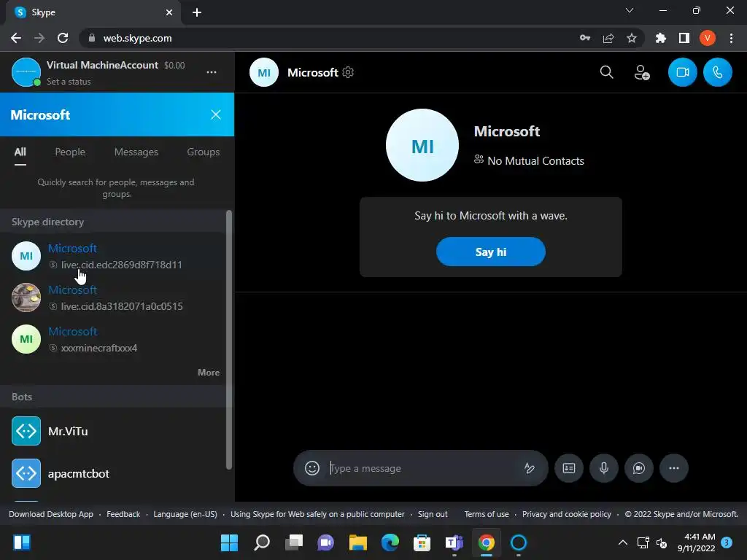Reload the web.skype.com page

point(63,38)
